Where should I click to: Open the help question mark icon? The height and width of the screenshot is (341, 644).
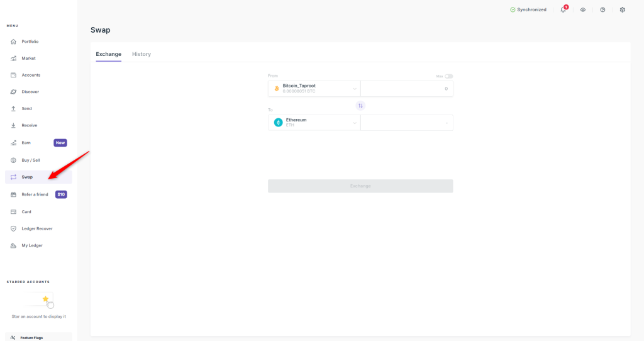(x=602, y=10)
